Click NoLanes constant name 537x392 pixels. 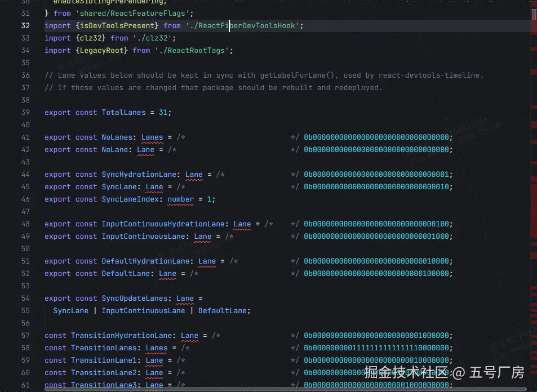(x=117, y=137)
